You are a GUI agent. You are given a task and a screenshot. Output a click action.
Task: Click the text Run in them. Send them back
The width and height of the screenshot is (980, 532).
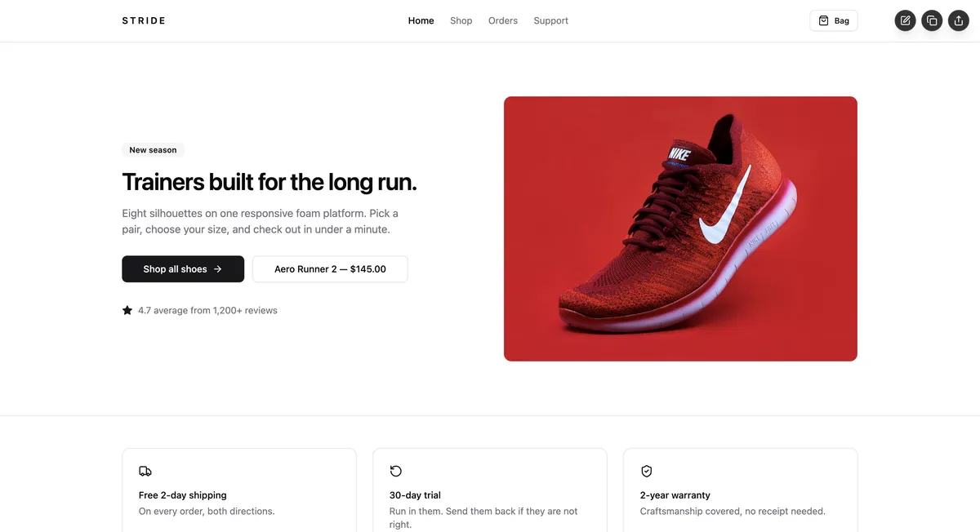point(483,518)
